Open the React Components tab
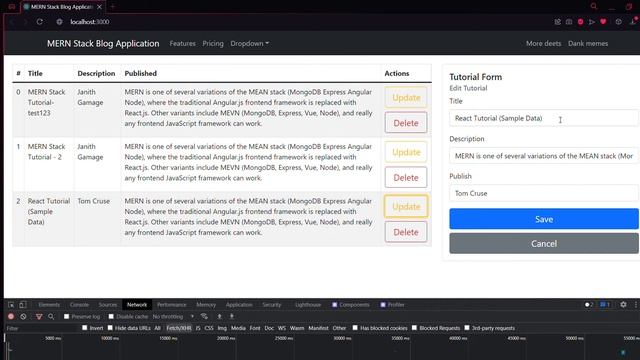 click(351, 304)
